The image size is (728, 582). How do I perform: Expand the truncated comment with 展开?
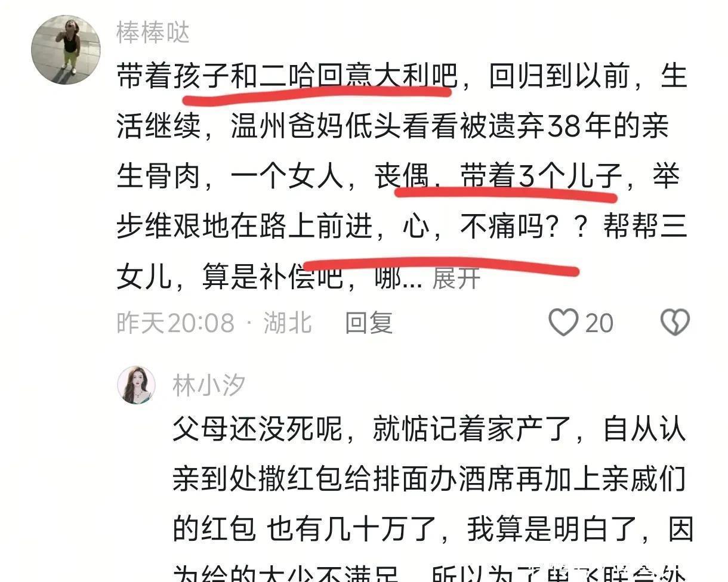click(x=456, y=278)
